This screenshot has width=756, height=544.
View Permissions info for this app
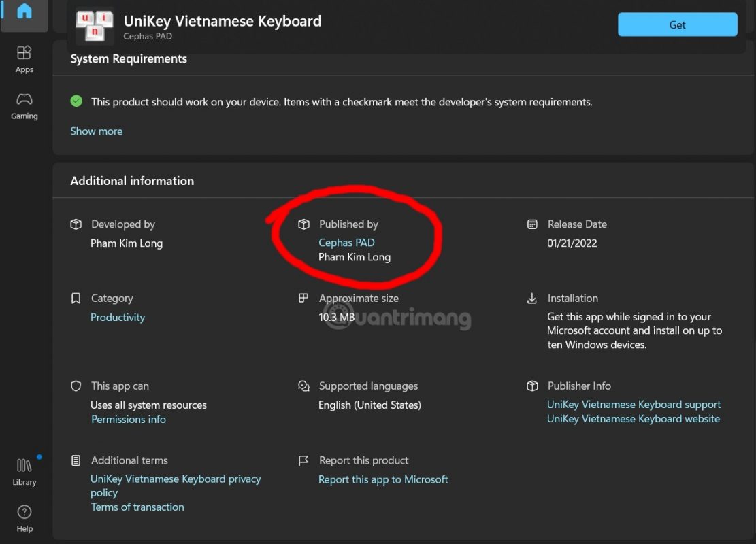tap(128, 419)
